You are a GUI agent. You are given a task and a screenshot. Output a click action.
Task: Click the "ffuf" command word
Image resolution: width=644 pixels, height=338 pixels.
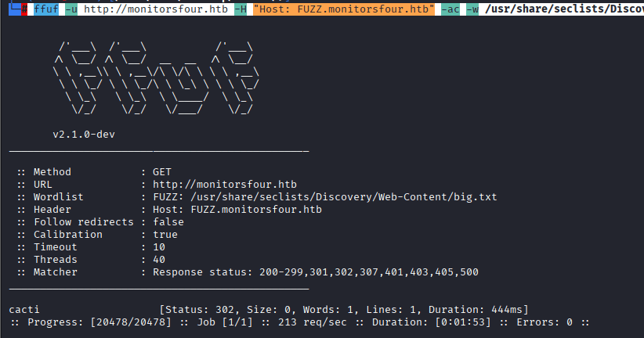46,8
